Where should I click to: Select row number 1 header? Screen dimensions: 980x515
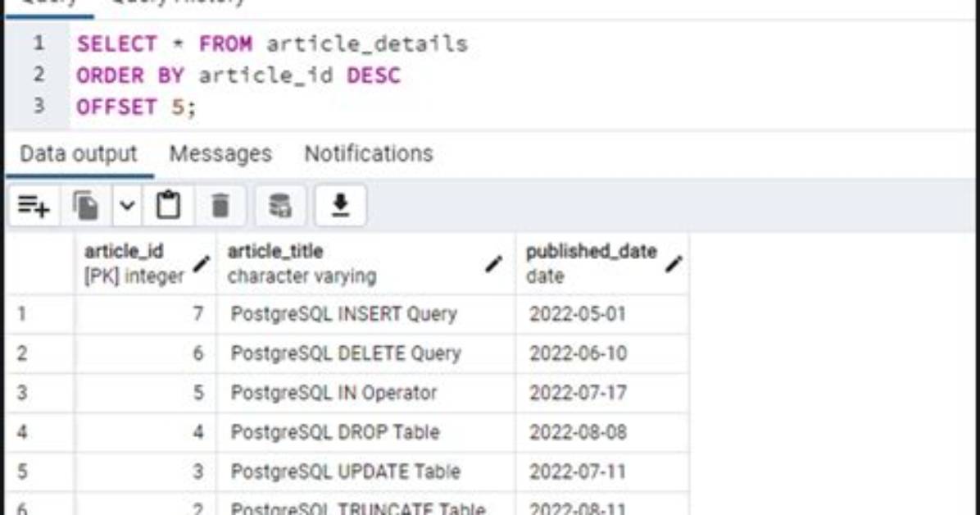coord(40,313)
